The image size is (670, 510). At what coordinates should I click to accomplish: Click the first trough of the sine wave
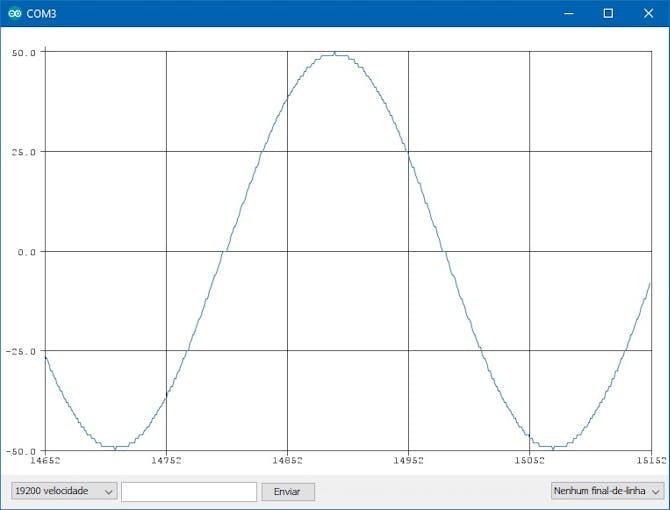click(x=116, y=447)
